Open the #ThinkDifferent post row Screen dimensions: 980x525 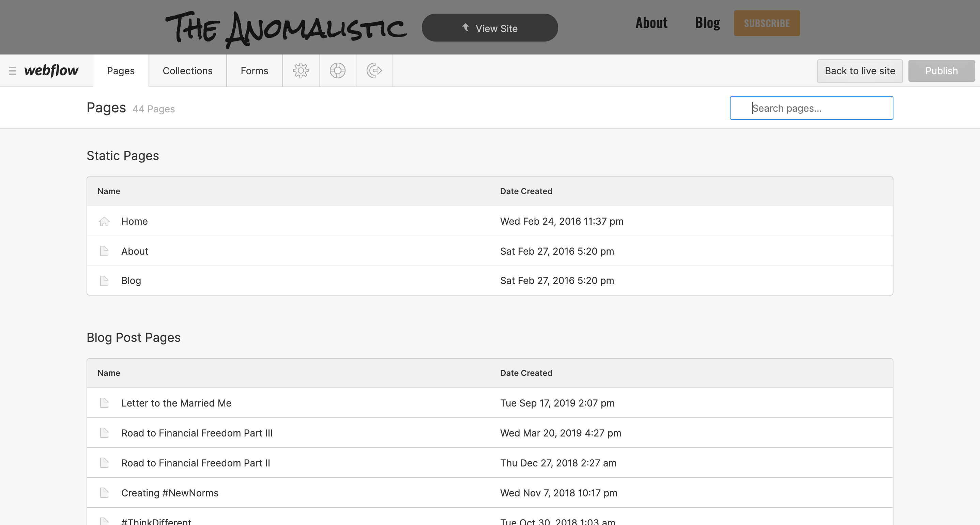[x=490, y=517]
